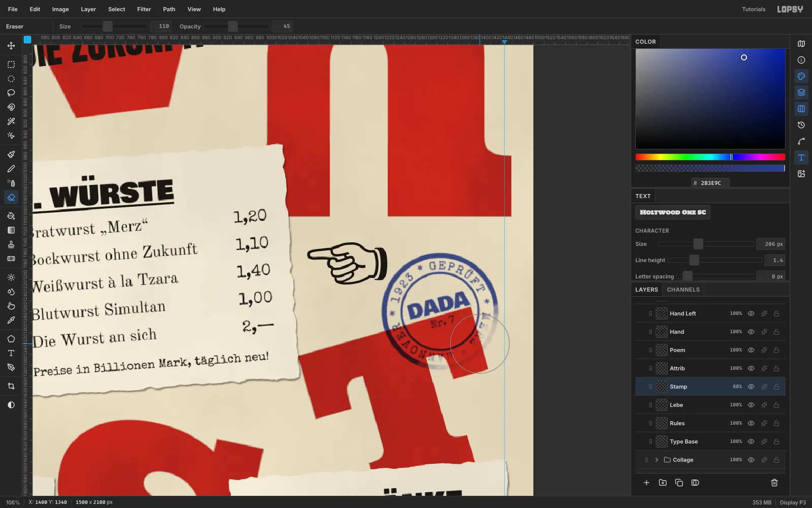Select the Text tool in left toolbar
The width and height of the screenshot is (812, 508).
click(x=11, y=353)
